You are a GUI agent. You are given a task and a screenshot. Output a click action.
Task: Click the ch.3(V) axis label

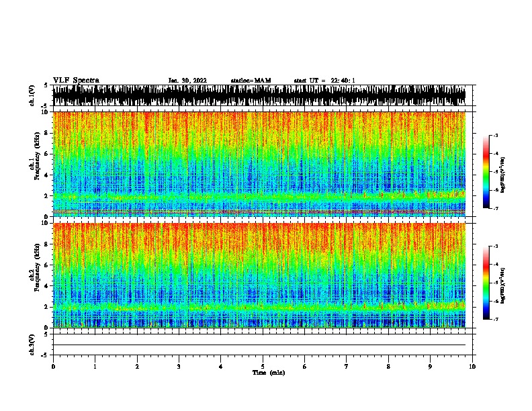click(x=32, y=345)
